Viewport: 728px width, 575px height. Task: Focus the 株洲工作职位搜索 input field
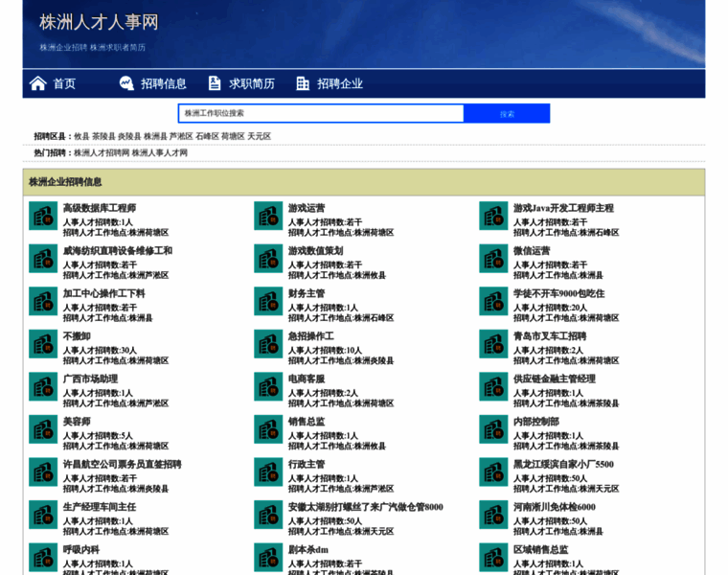tap(321, 113)
